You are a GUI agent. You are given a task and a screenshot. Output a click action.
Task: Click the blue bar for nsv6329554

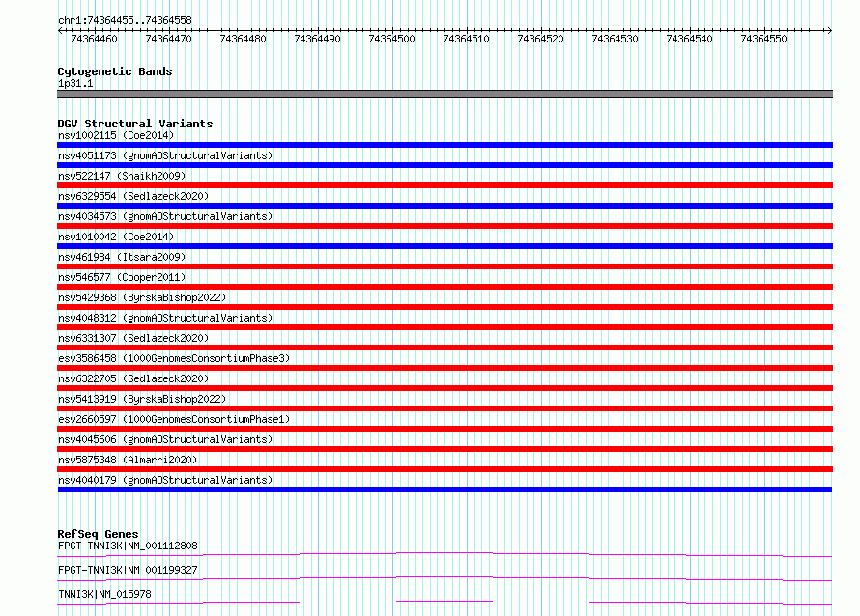[x=444, y=206]
